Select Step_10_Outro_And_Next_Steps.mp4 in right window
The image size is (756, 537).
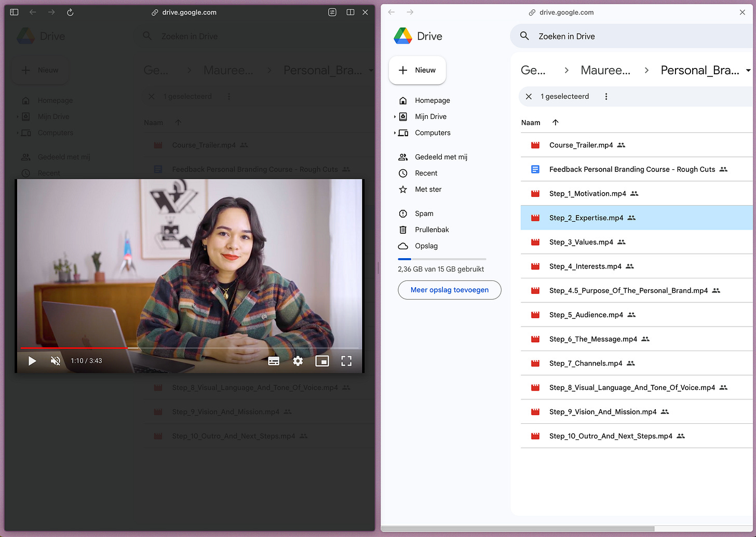(x=637, y=436)
